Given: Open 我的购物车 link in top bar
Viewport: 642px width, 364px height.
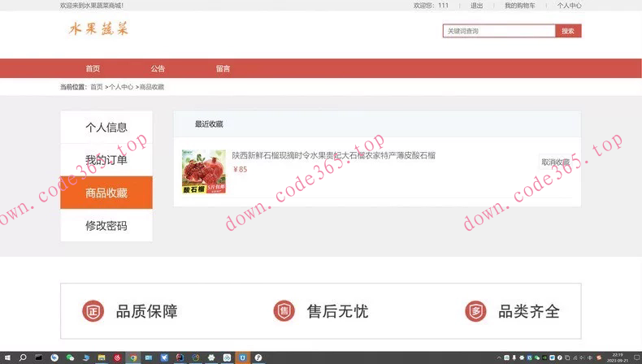Looking at the screenshot, I should (519, 6).
